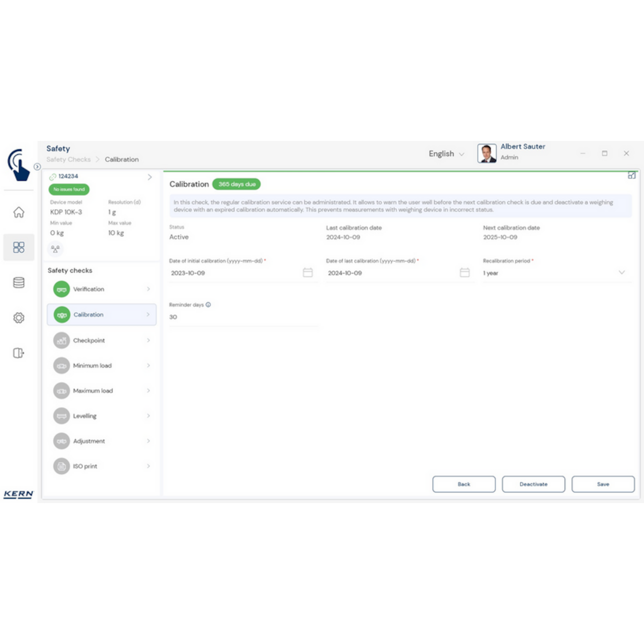The width and height of the screenshot is (644, 644).
Task: Open the database icon in the sidebar
Action: pyautogui.click(x=19, y=283)
